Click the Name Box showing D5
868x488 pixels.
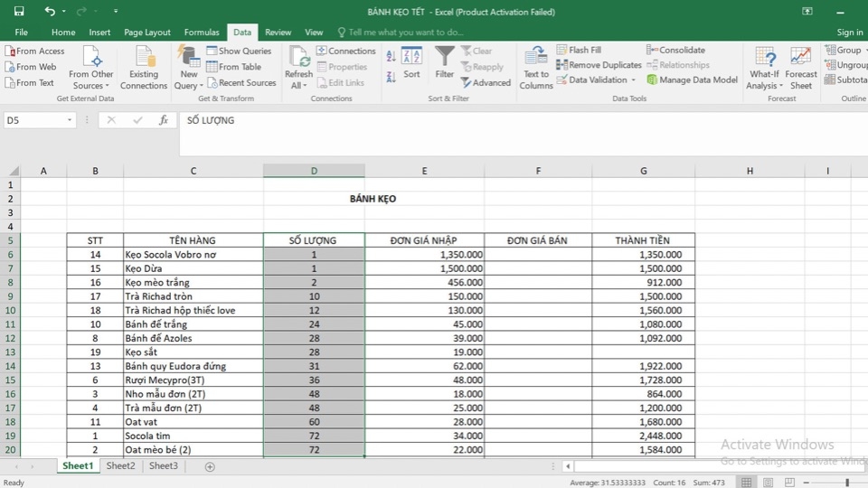click(33, 120)
